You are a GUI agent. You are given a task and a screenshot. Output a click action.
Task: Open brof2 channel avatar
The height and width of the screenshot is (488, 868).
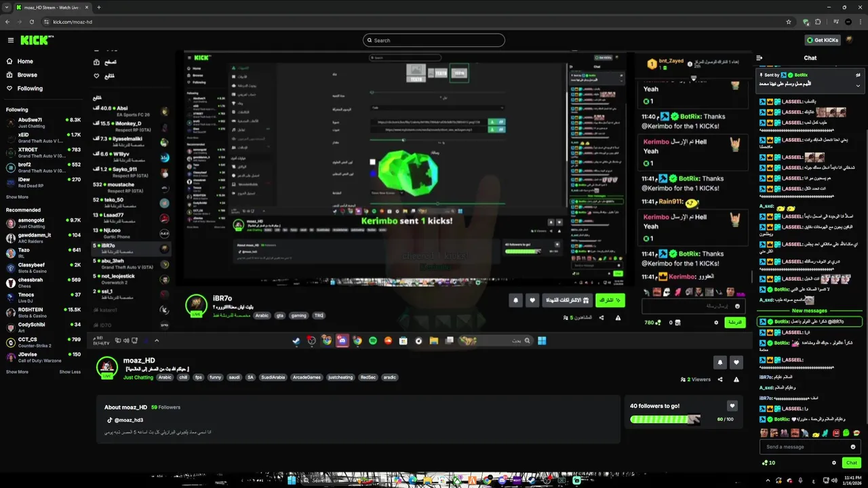(11, 167)
